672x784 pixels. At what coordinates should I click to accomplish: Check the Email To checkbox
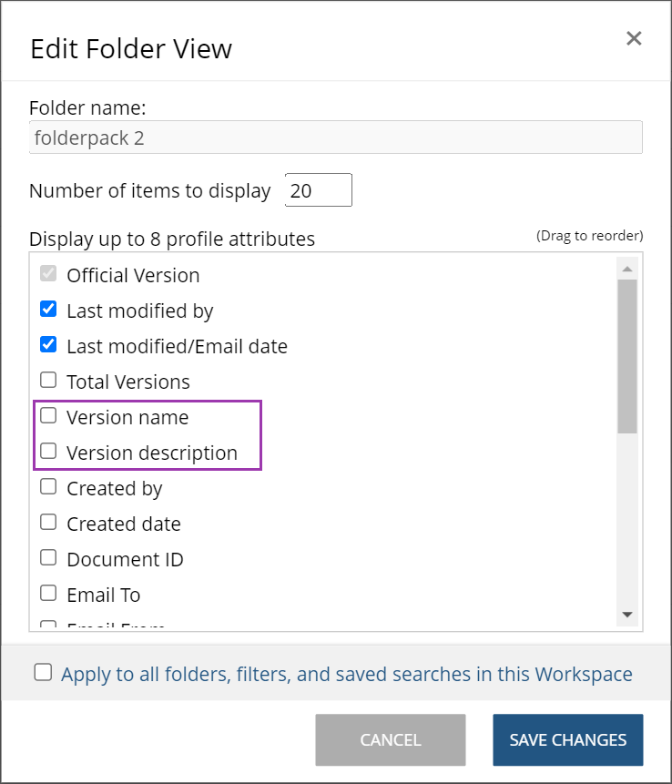[49, 594]
